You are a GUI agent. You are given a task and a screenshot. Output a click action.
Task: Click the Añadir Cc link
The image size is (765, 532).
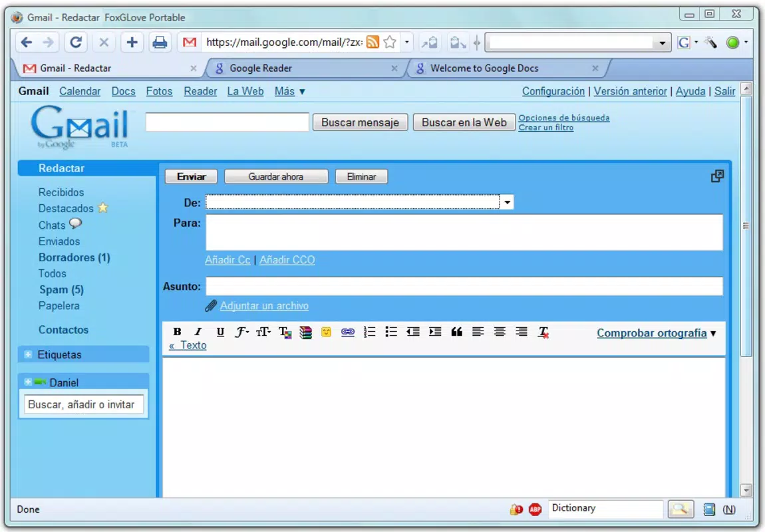coord(228,260)
